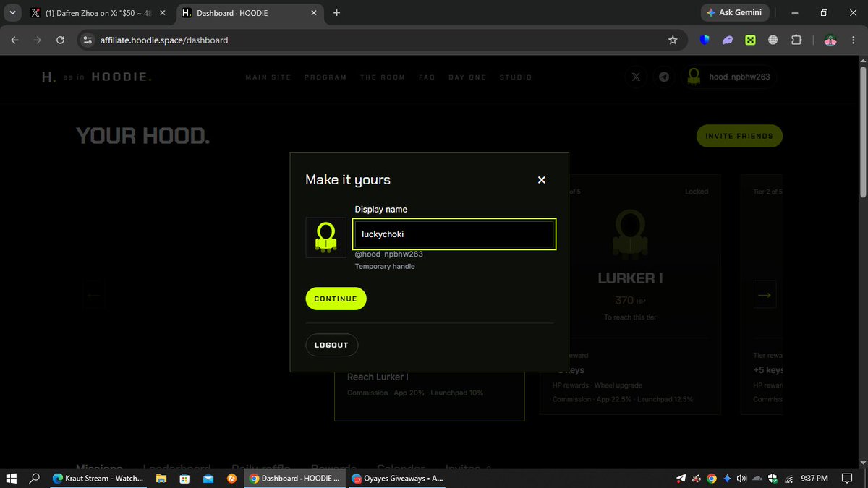Click the right arrow tier carousel button
This screenshot has height=488, width=868.
[x=765, y=294]
